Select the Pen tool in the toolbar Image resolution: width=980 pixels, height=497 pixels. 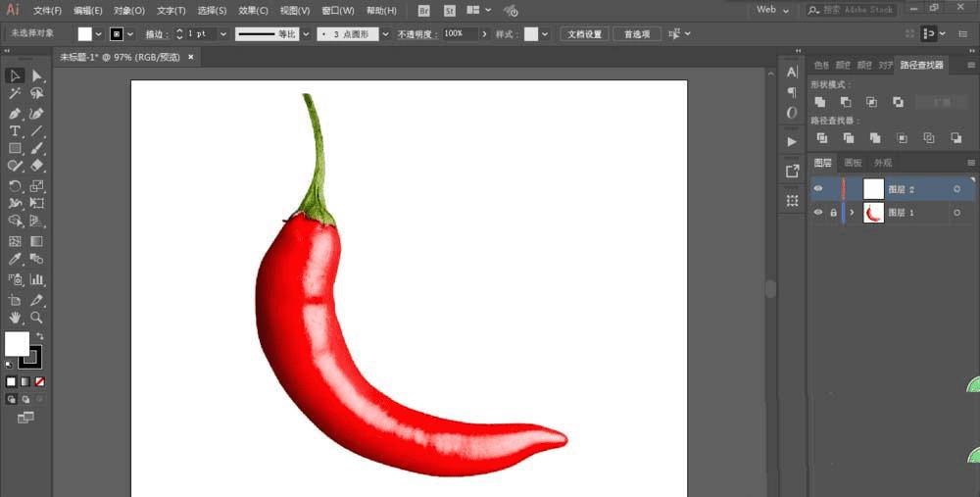coord(15,113)
